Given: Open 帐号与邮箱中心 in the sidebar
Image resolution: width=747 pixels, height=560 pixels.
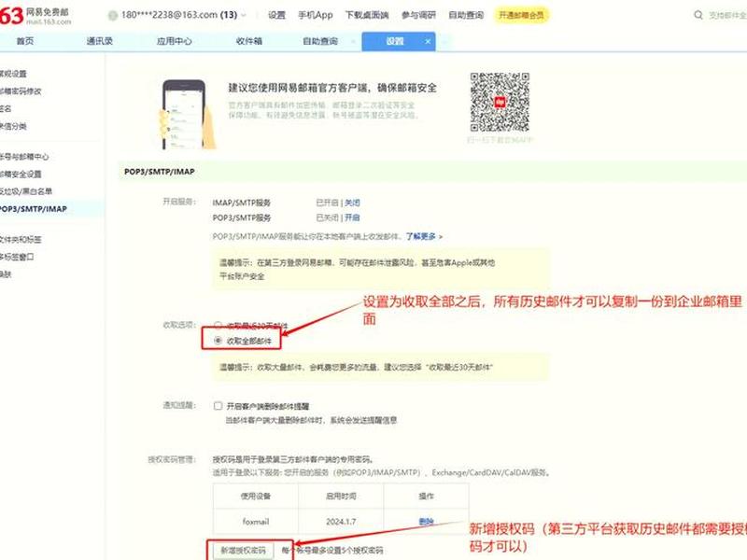Looking at the screenshot, I should click(x=24, y=157).
